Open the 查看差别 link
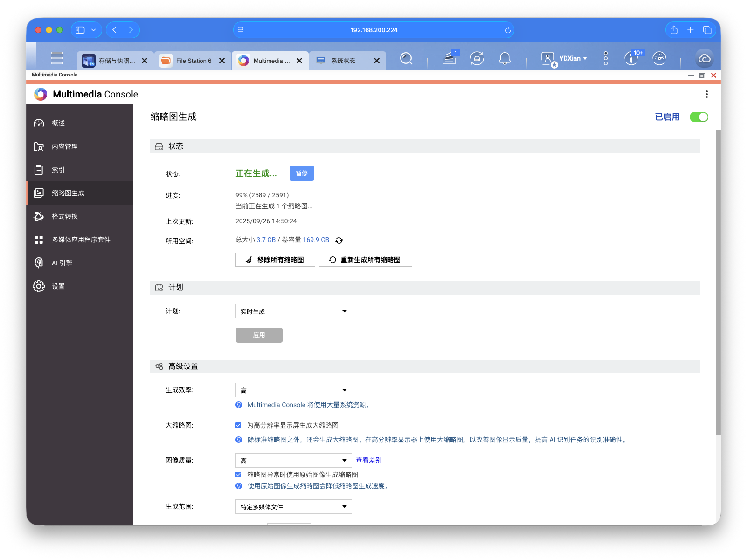 coord(368,460)
